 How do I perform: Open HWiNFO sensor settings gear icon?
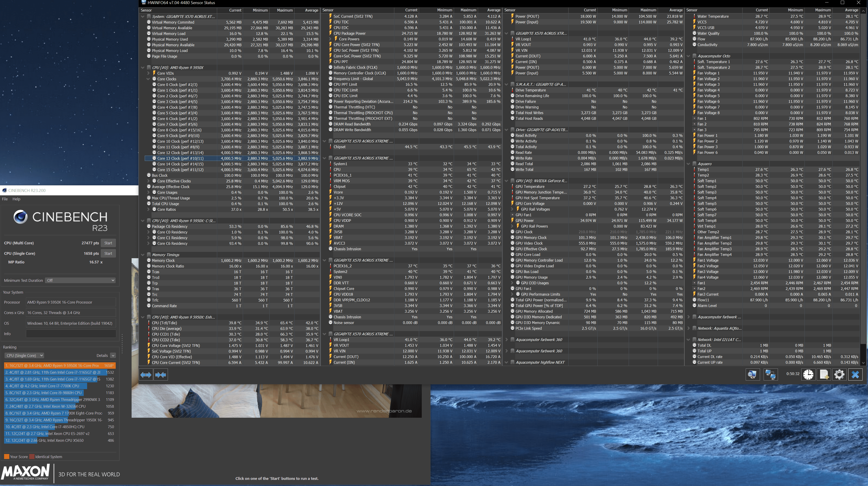click(x=839, y=374)
